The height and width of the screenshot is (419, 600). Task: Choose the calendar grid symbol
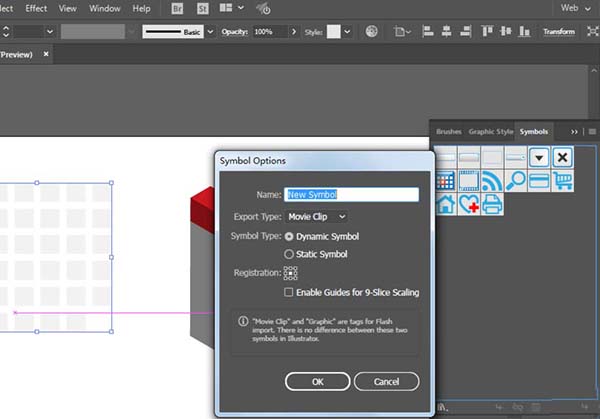[445, 181]
